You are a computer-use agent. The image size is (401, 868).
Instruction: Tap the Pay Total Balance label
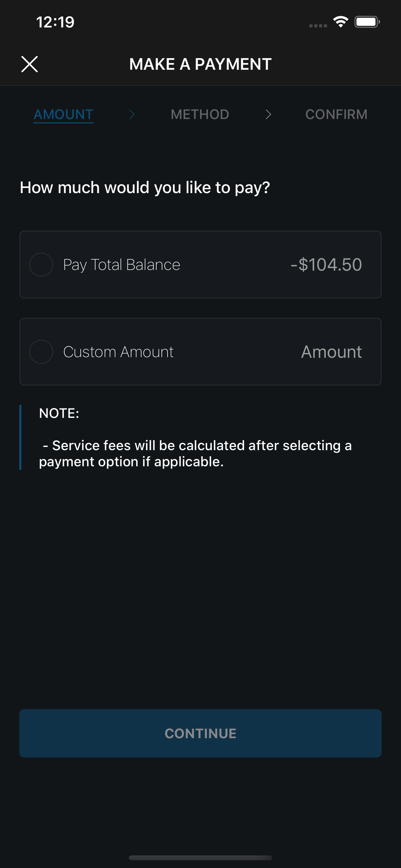tap(122, 265)
